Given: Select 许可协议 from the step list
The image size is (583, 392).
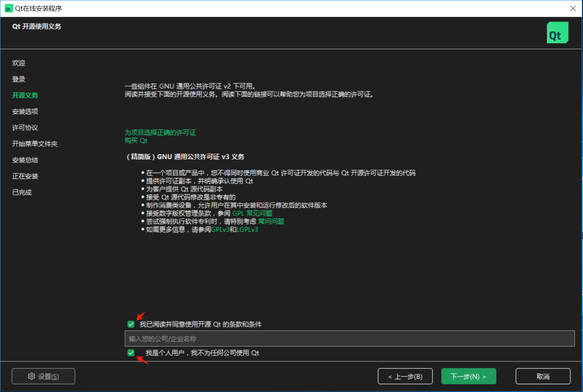Looking at the screenshot, I should [x=25, y=127].
